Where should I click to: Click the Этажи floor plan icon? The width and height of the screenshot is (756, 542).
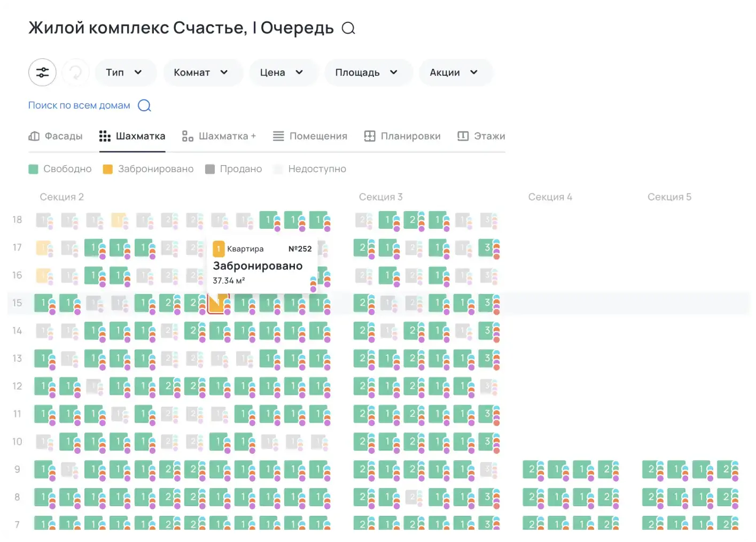pyautogui.click(x=463, y=136)
